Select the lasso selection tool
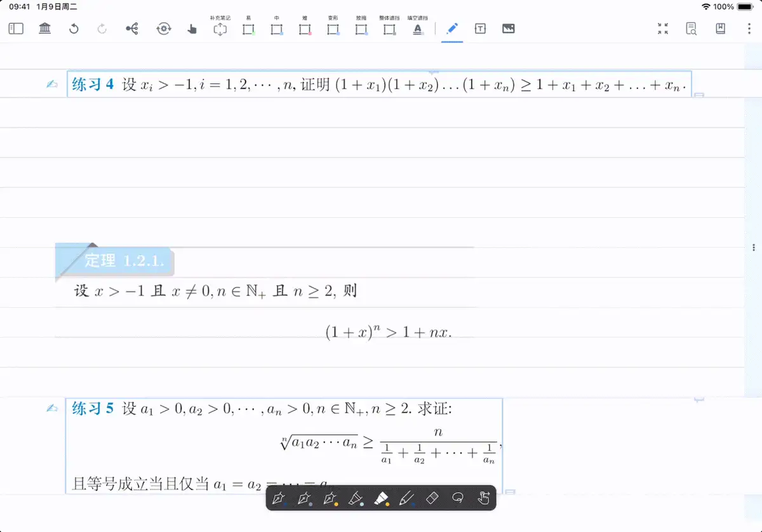Image resolution: width=762 pixels, height=532 pixels. pyautogui.click(x=457, y=498)
